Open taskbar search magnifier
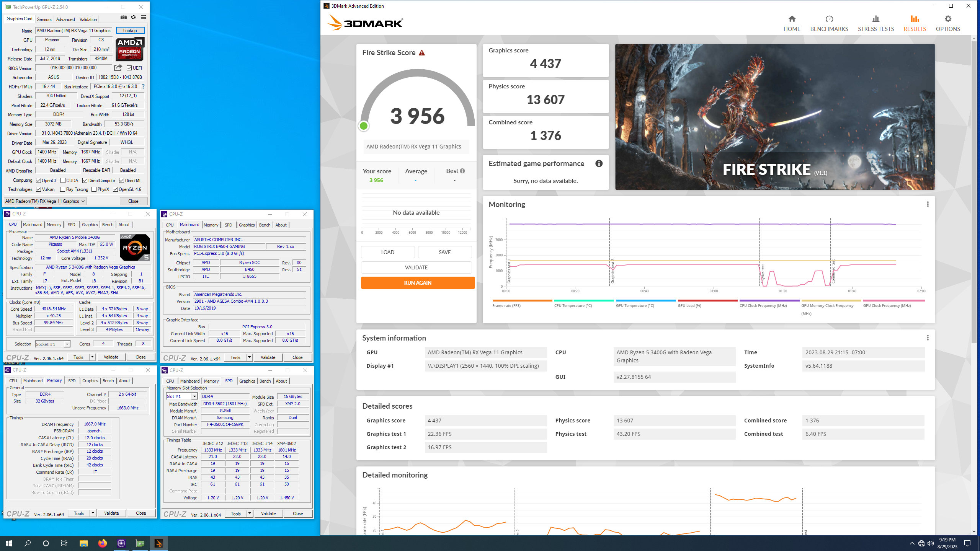This screenshot has width=980, height=551. (28, 543)
